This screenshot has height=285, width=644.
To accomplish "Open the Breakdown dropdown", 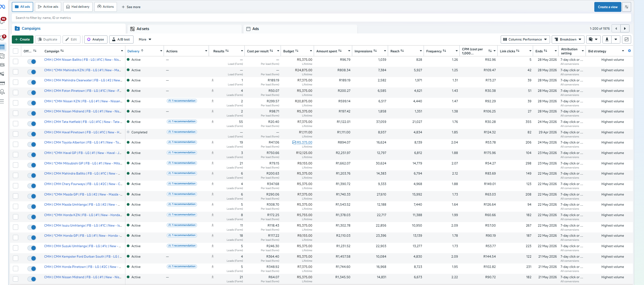I will 568,40.
